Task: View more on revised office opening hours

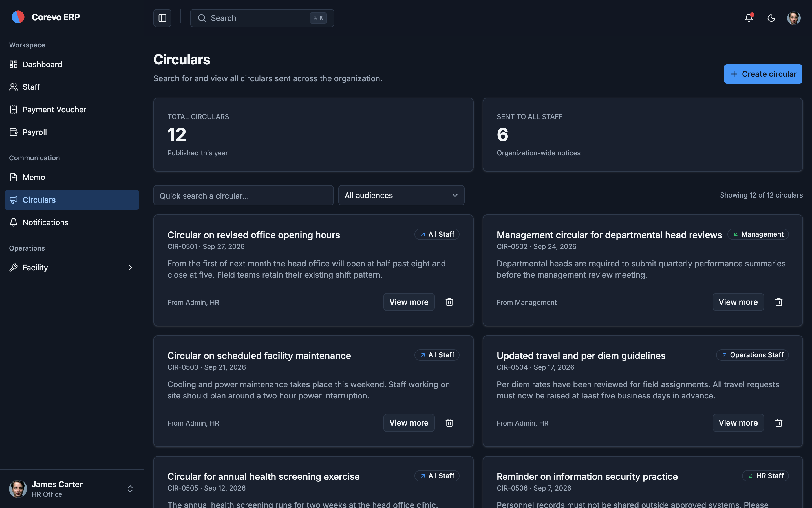Action: [x=409, y=302]
